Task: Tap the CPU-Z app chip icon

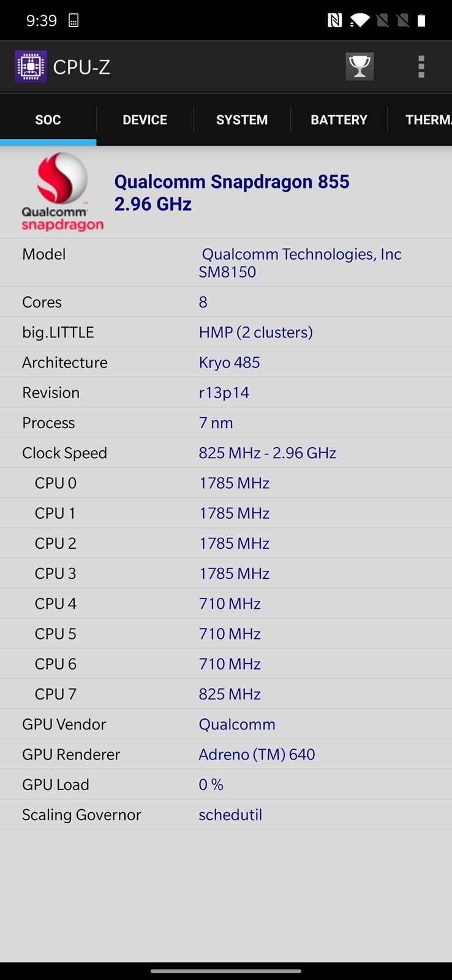Action: coord(31,67)
